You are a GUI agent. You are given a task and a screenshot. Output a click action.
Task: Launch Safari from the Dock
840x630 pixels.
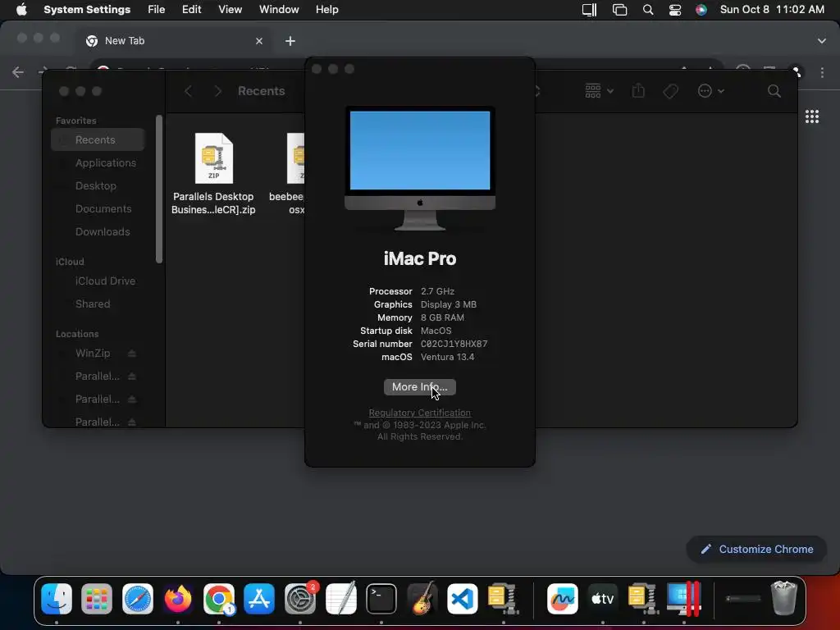pos(138,598)
